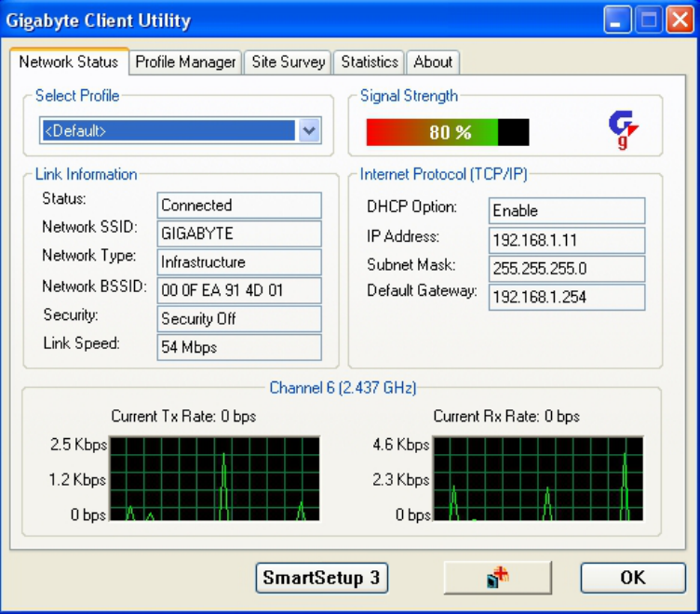Click the Tx rate traffic graph
The height and width of the screenshot is (614, 700).
(x=215, y=479)
